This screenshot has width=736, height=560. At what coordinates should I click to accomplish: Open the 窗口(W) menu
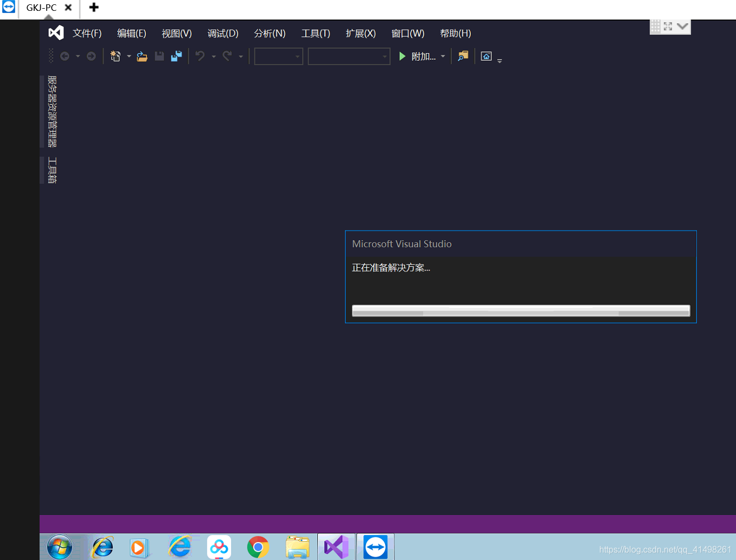tap(408, 34)
